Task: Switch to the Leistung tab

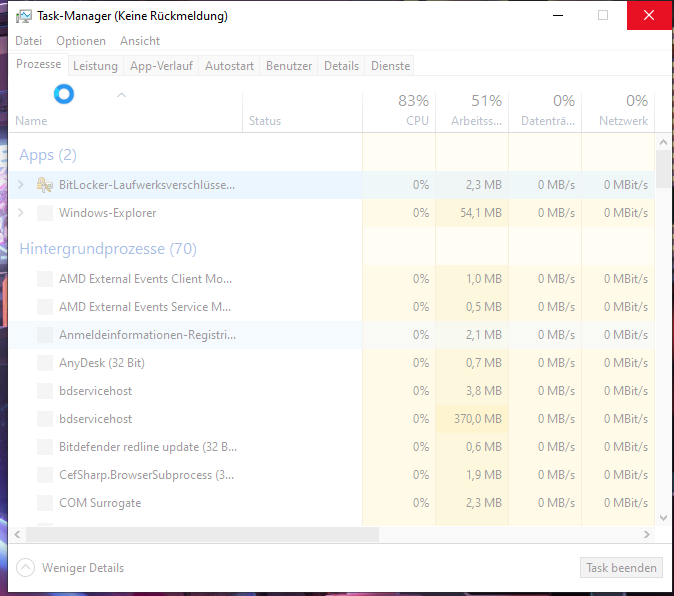Action: coord(96,66)
